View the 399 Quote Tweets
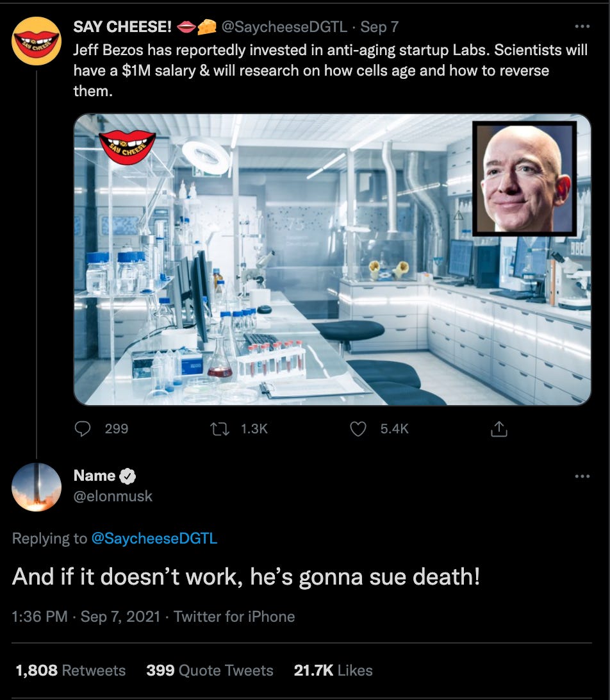 [210, 671]
